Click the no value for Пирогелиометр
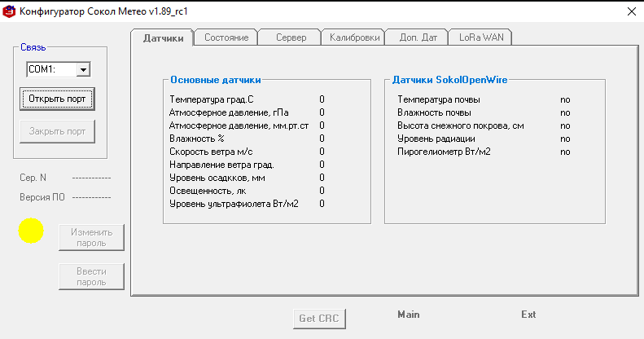 click(x=565, y=152)
